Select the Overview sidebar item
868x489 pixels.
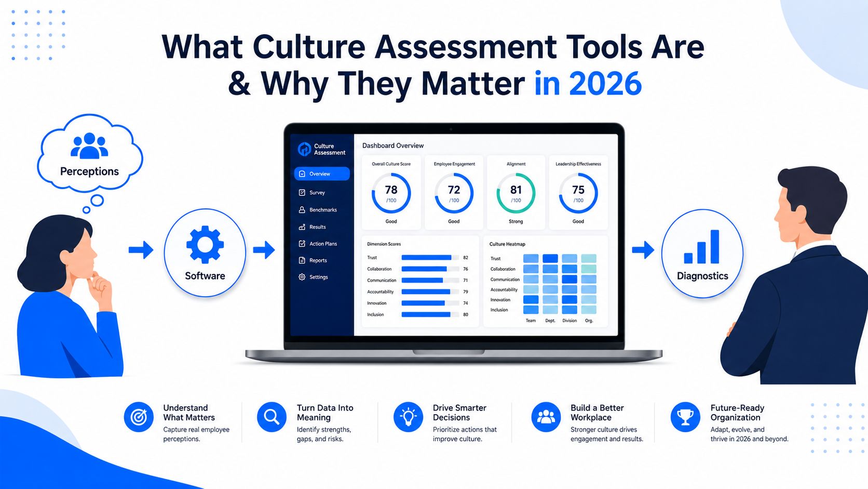tap(322, 174)
